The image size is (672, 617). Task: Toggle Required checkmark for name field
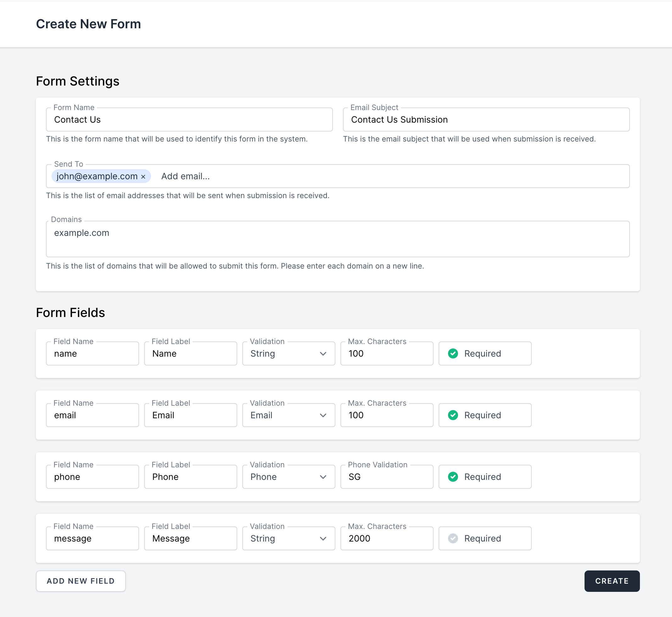point(453,353)
